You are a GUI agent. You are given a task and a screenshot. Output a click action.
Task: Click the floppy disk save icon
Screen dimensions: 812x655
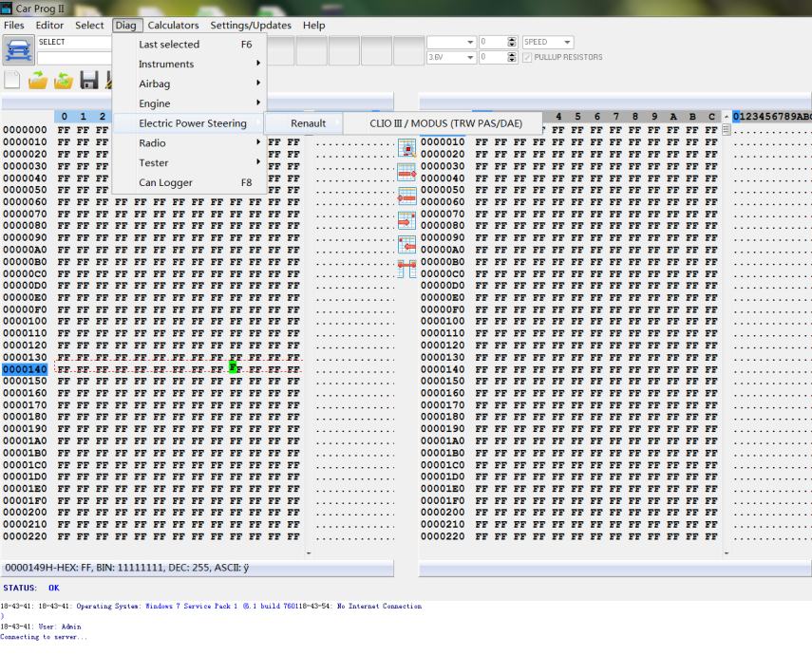89,81
